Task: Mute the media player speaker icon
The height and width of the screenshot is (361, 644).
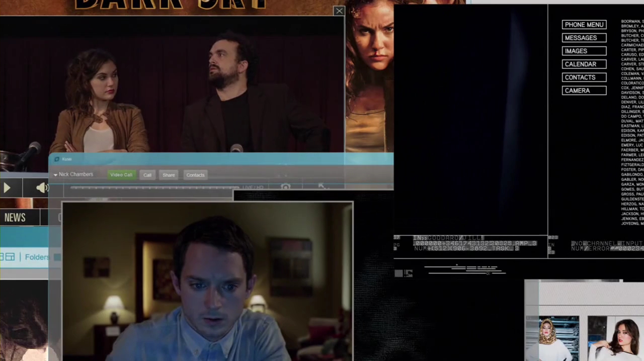Action: [42, 188]
